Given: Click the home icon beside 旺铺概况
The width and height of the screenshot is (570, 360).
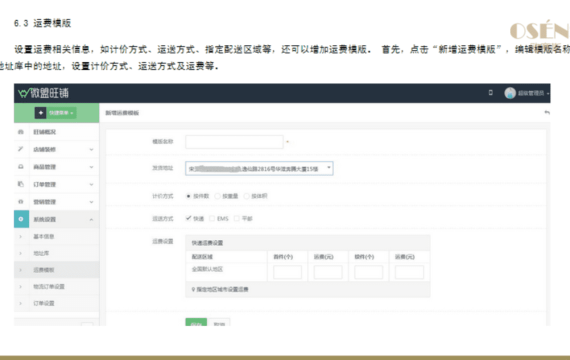Looking at the screenshot, I should coord(21,132).
